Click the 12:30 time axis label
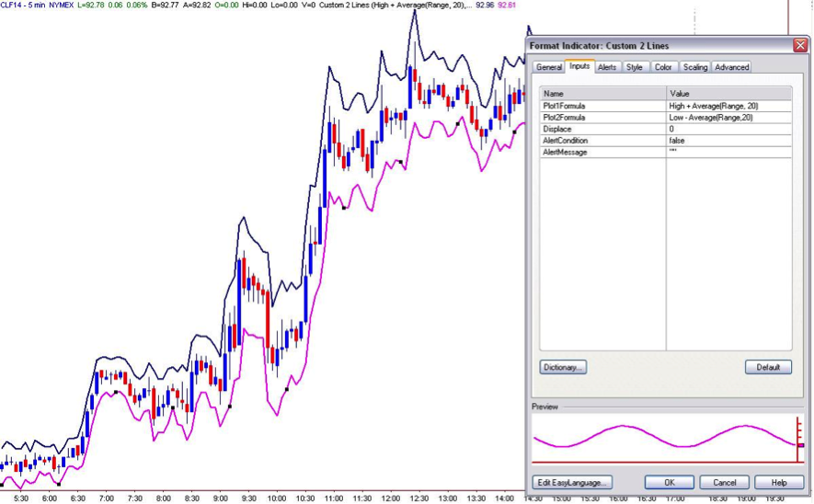814x504 pixels. [418, 498]
